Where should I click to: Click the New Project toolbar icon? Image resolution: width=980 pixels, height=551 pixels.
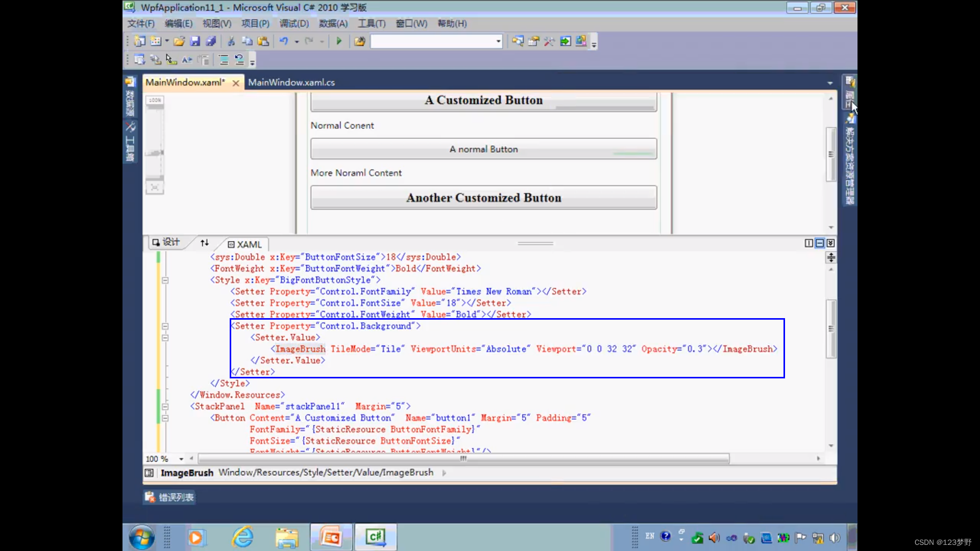pyautogui.click(x=139, y=41)
